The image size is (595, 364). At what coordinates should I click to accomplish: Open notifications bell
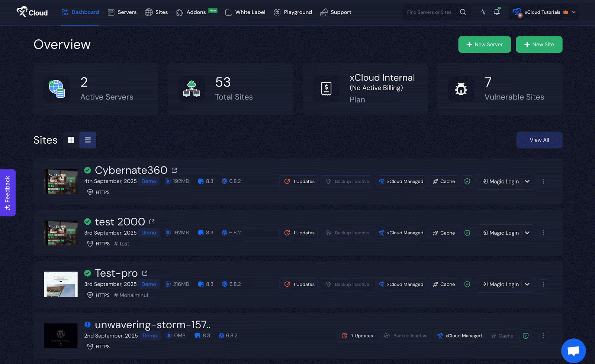[x=496, y=12]
